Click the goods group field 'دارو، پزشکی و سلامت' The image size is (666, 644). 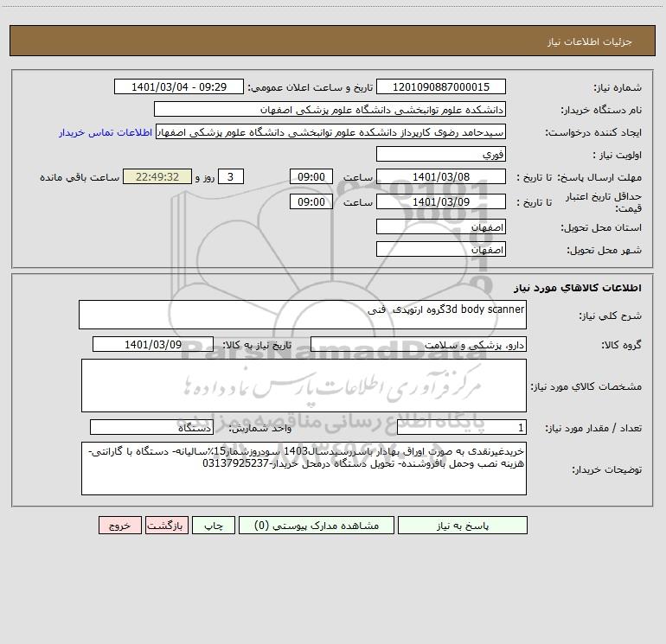coord(419,344)
